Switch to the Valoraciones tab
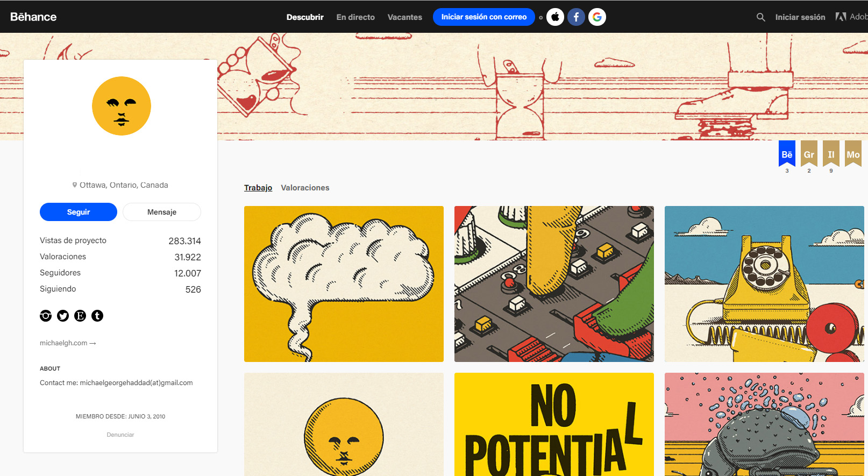Image resolution: width=868 pixels, height=476 pixels. pyautogui.click(x=305, y=188)
